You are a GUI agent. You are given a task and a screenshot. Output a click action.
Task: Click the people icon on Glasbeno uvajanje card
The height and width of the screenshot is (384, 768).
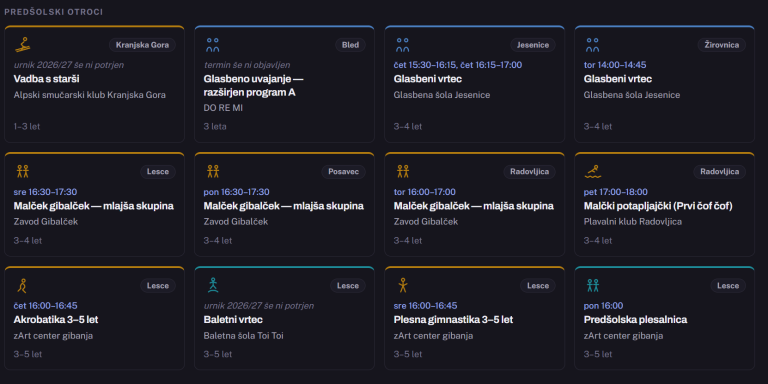click(213, 45)
